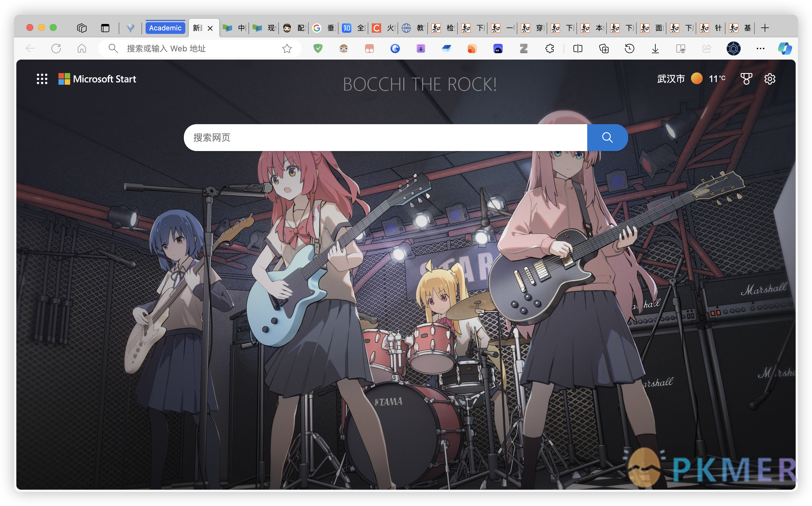Switch to the 穿 tab

click(532, 28)
